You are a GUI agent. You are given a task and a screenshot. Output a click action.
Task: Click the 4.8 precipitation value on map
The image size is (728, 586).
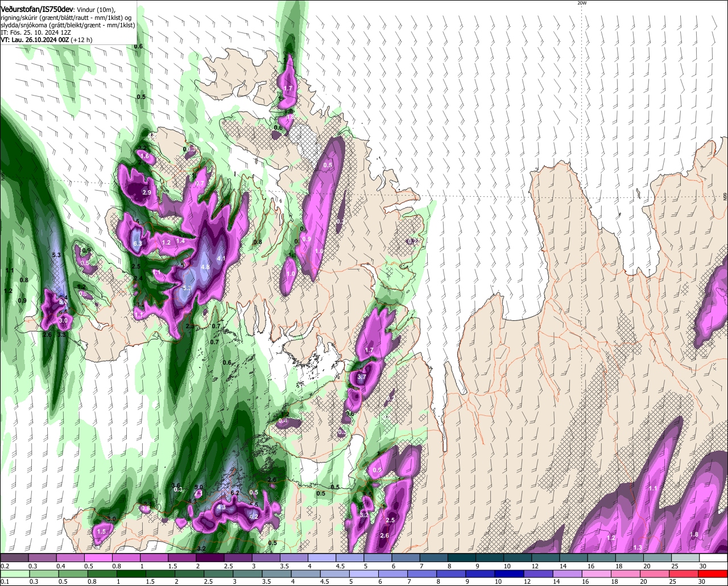click(x=206, y=267)
